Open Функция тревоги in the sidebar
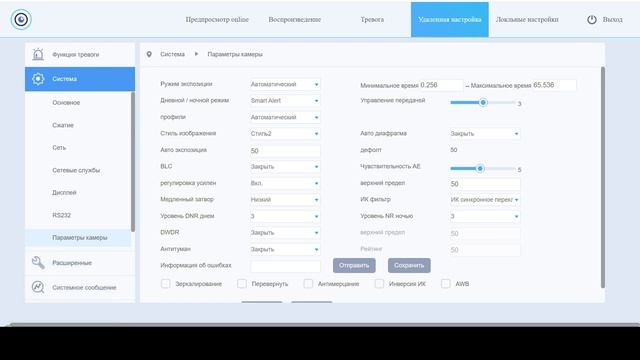 (x=80, y=54)
